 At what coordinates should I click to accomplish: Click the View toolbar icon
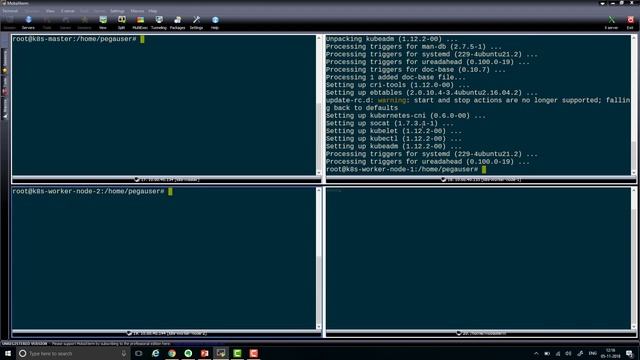(103, 23)
